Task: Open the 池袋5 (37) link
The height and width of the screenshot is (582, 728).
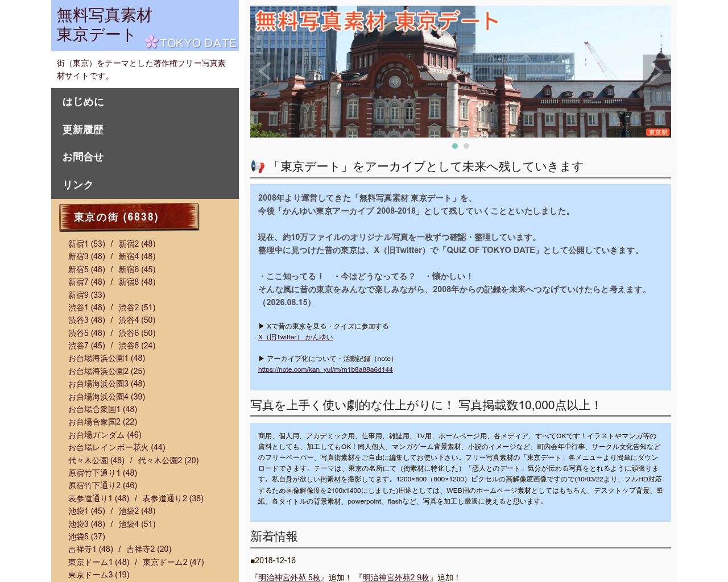Action: click(86, 537)
